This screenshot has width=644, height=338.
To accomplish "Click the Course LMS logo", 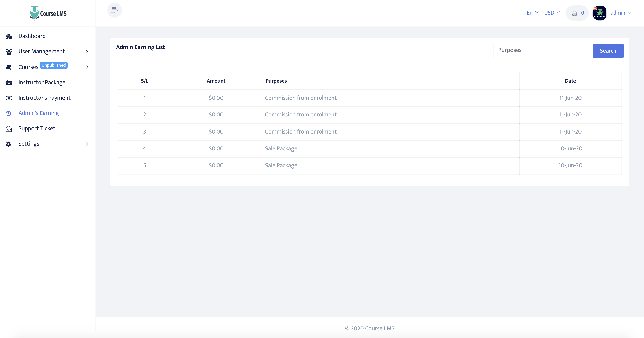I will pos(48,13).
